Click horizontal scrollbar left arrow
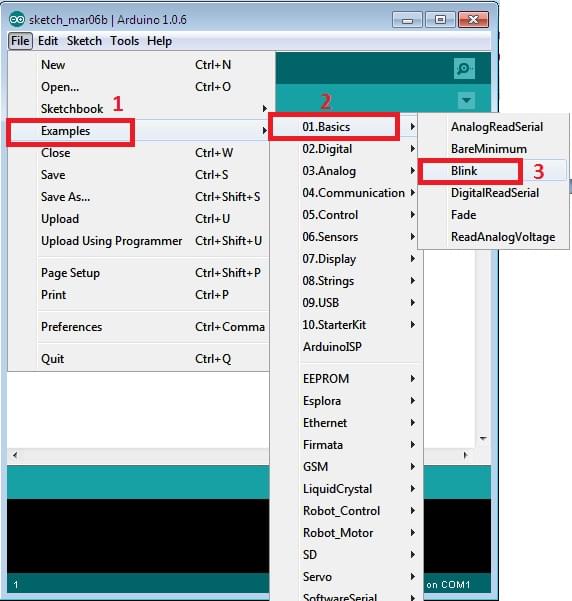The image size is (572, 601). tap(15, 455)
